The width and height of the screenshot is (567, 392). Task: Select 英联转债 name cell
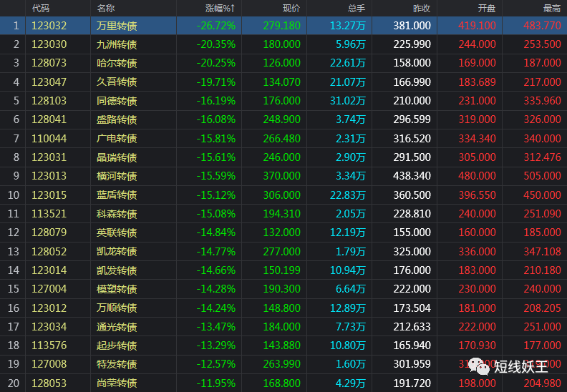[117, 232]
